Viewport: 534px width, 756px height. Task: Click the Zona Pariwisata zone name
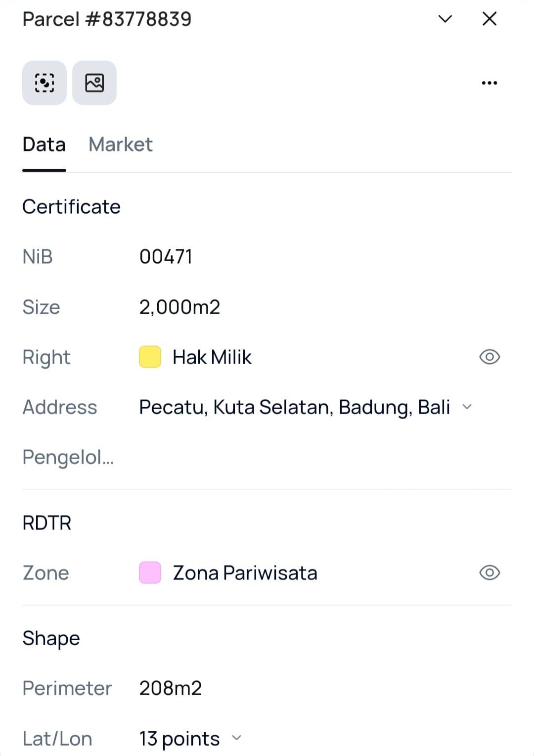(245, 573)
